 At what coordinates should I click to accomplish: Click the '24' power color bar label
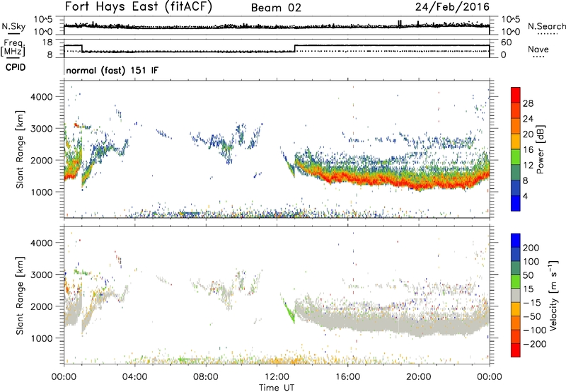point(528,119)
